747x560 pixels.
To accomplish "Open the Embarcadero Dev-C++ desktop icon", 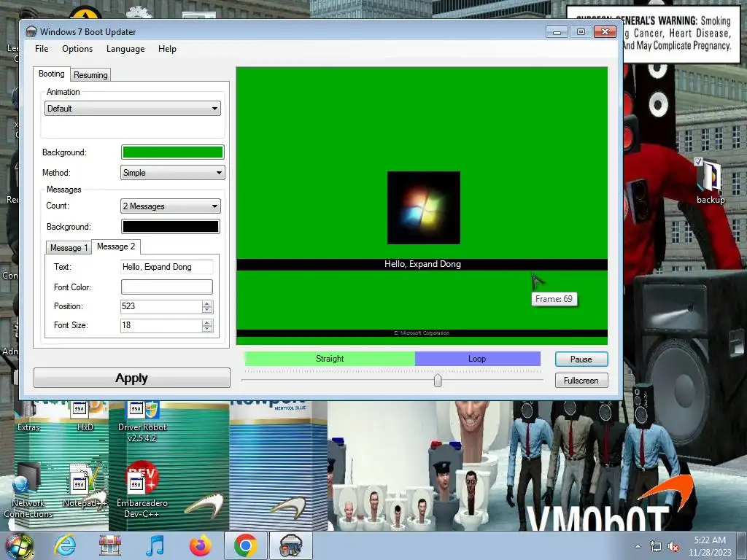I will 142,489.
